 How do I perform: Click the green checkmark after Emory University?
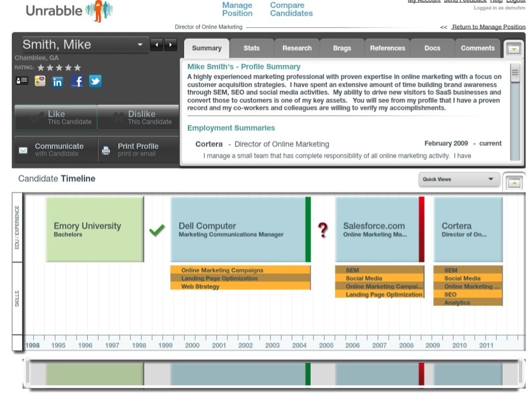157,230
